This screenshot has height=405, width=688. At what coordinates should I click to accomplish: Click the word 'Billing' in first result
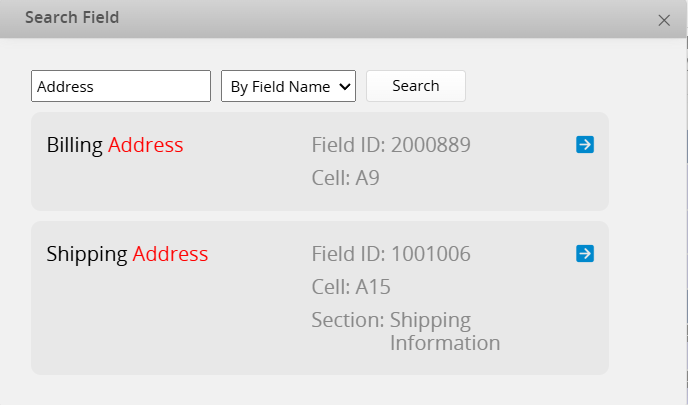tap(75, 145)
